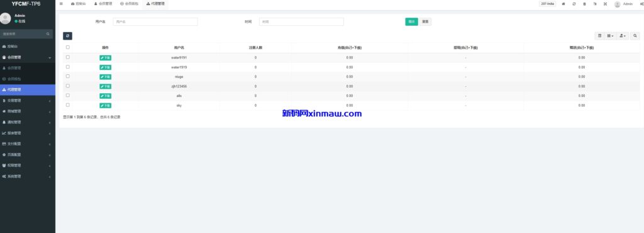Expand the 页面配置 sidebar menu
Viewport: 644px width, 233px height.
(x=28, y=154)
